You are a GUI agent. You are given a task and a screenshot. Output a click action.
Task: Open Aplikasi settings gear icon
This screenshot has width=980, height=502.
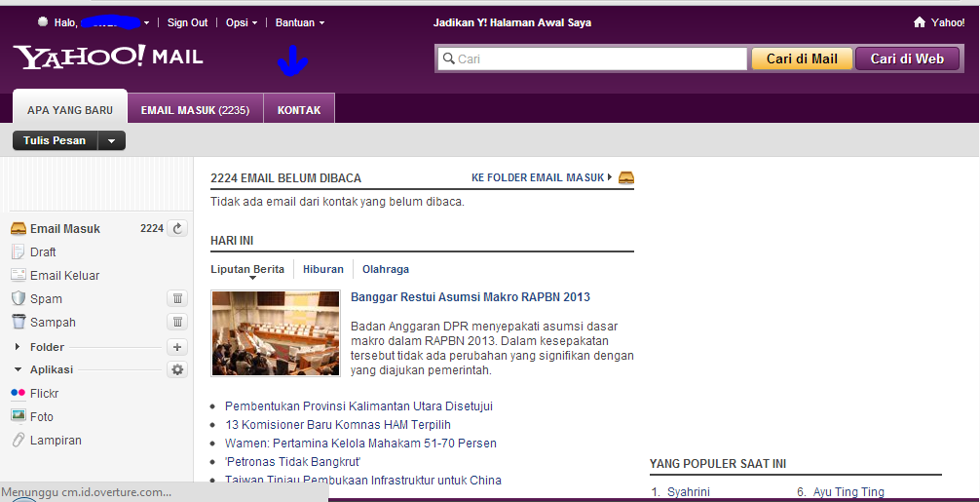point(177,370)
